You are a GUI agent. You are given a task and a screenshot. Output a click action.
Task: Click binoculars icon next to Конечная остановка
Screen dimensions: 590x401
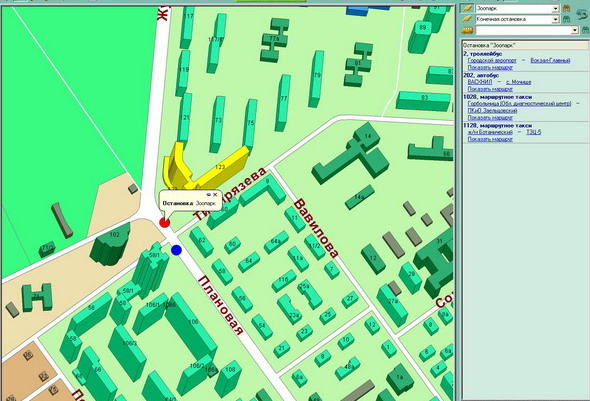[x=566, y=19]
